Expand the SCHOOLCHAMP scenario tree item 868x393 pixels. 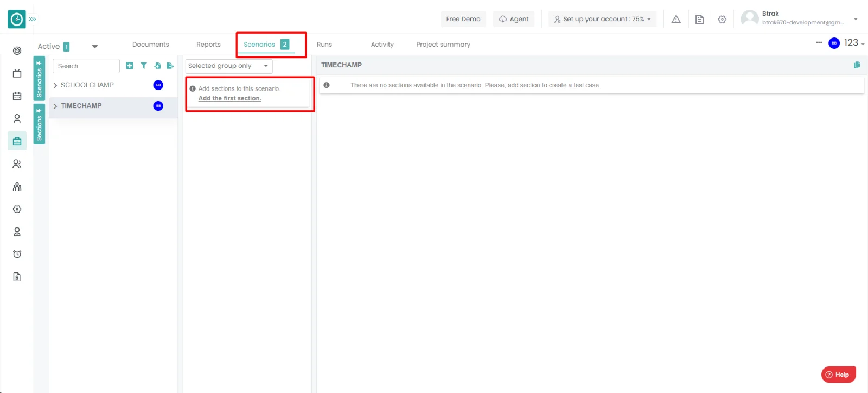55,85
